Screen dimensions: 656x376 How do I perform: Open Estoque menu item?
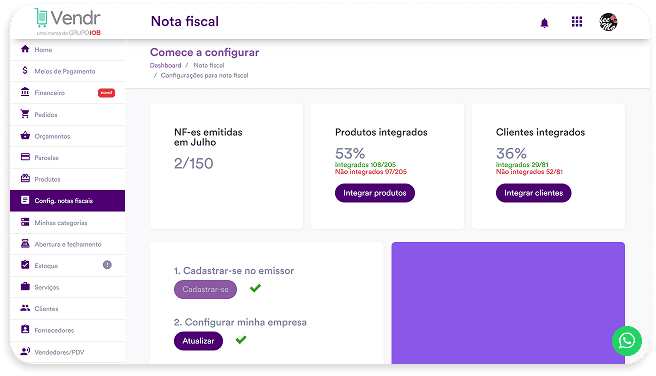click(x=67, y=266)
